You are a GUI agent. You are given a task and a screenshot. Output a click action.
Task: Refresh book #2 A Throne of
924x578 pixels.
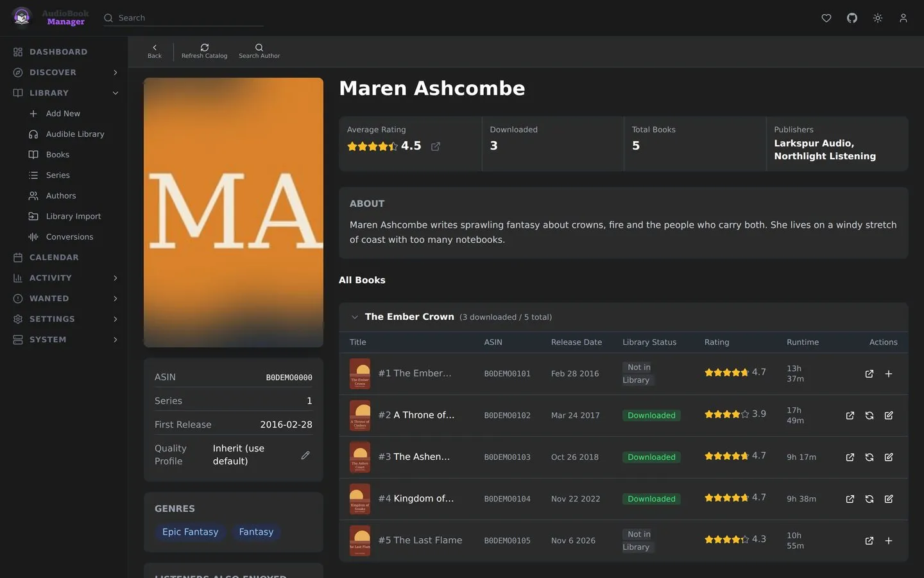point(869,416)
